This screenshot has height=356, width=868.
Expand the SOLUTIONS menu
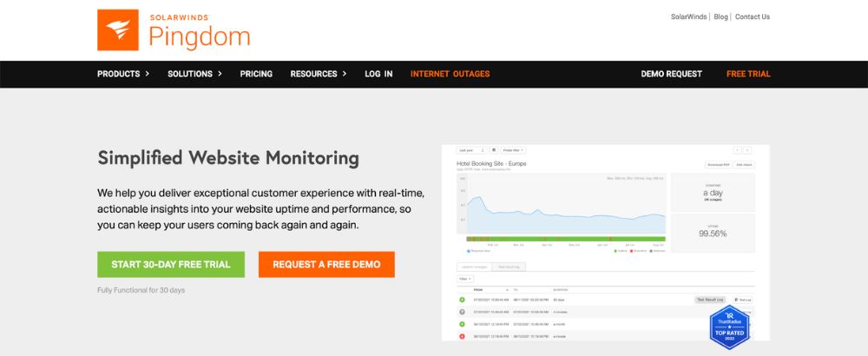[x=194, y=74]
